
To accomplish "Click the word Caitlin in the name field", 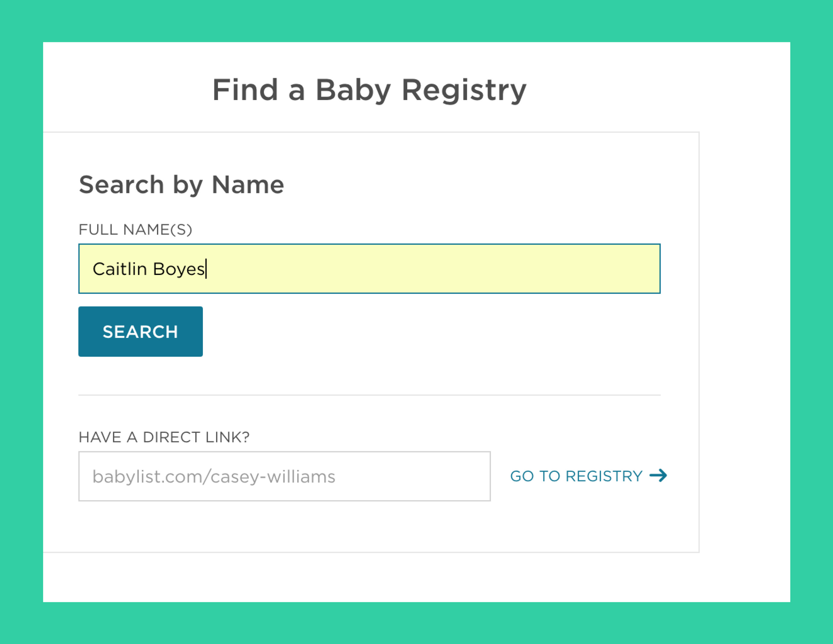I will click(120, 269).
